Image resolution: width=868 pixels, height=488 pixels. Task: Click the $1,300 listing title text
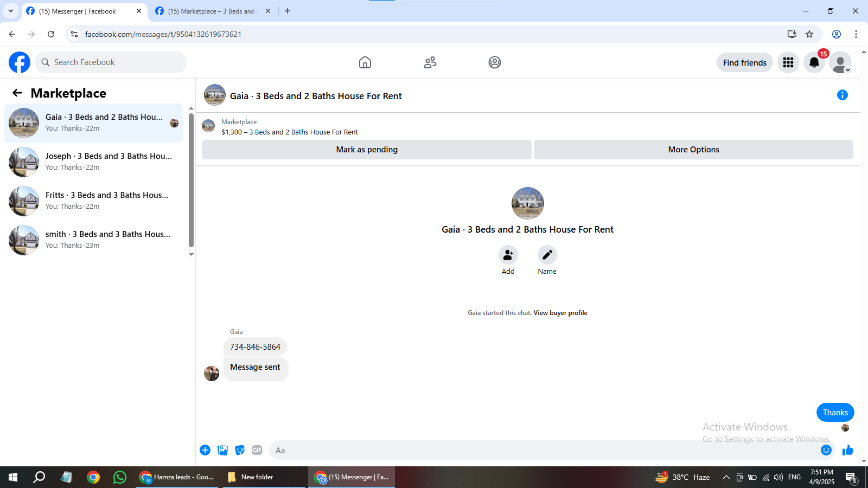click(290, 132)
